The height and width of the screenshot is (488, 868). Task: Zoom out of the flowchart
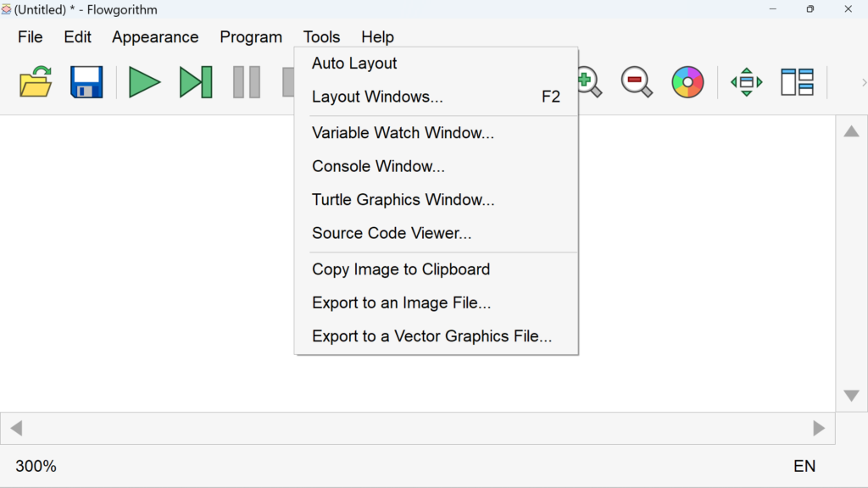pos(637,82)
